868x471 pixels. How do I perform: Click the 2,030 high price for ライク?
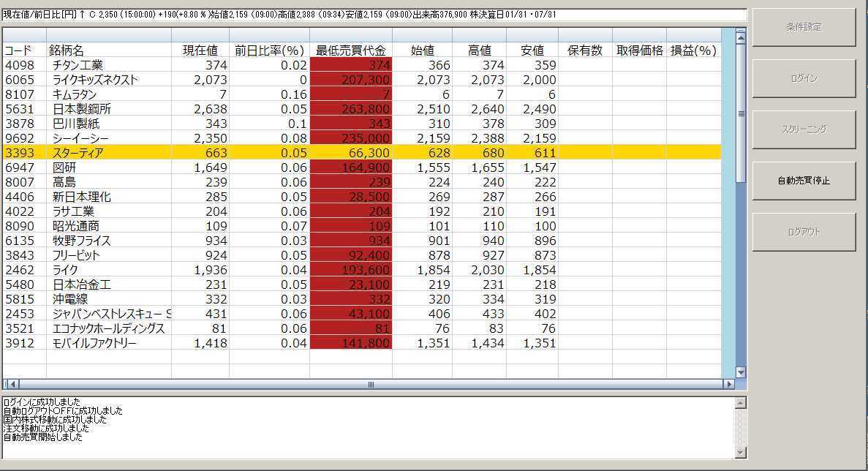(x=488, y=270)
